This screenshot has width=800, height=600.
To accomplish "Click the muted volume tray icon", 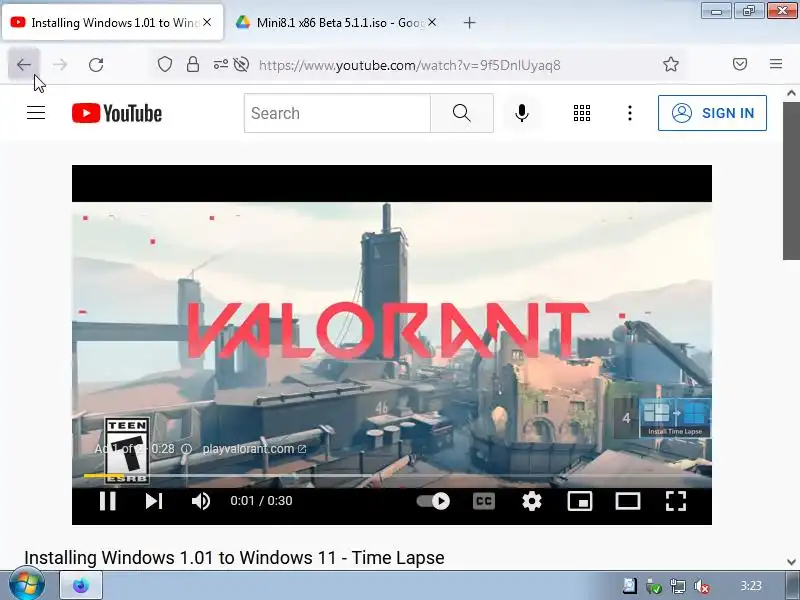I will [x=702, y=586].
